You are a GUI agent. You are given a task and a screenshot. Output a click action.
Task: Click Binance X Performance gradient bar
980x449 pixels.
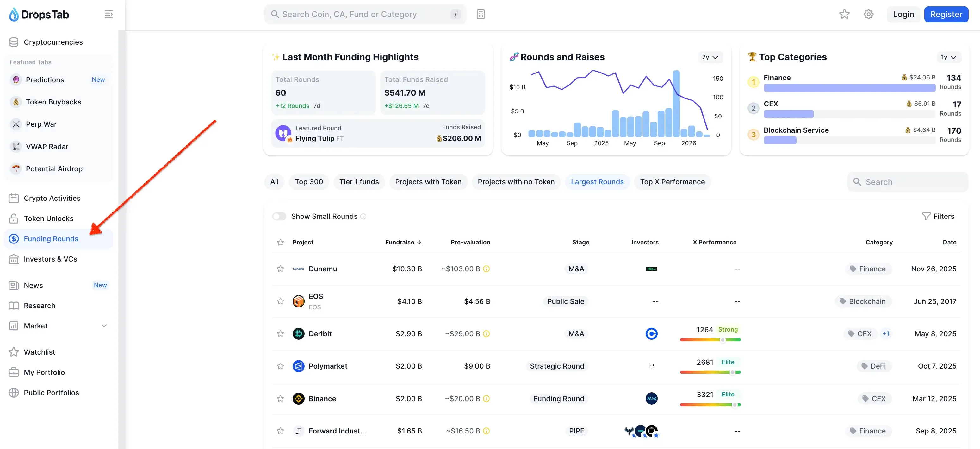click(x=710, y=405)
